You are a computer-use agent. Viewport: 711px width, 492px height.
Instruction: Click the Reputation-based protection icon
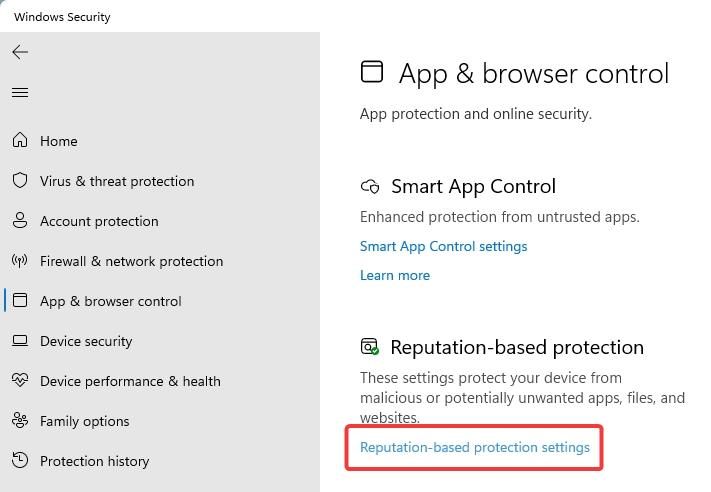pos(370,347)
